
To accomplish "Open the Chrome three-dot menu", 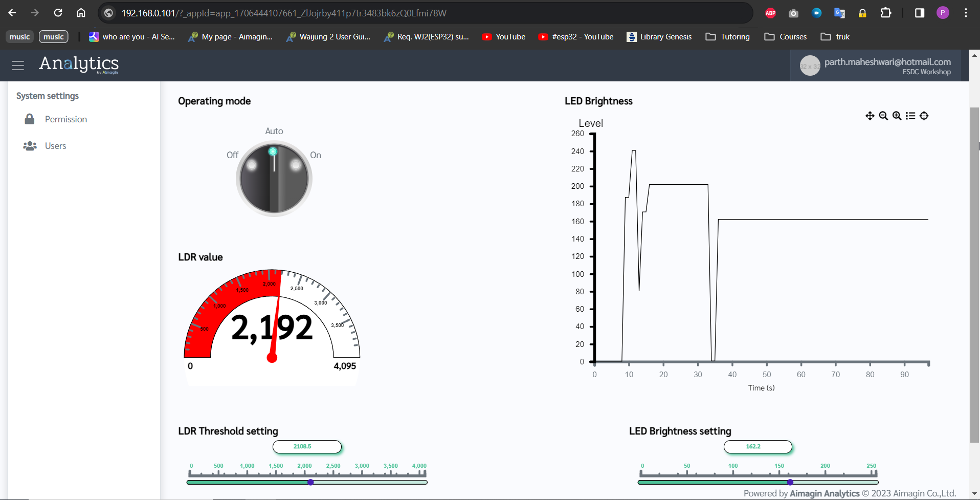I will point(966,13).
